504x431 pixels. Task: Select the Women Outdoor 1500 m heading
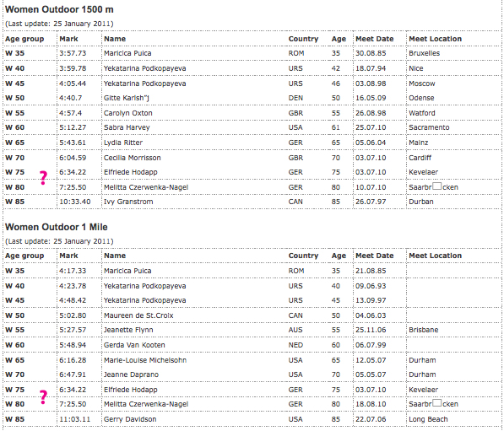pyautogui.click(x=59, y=9)
